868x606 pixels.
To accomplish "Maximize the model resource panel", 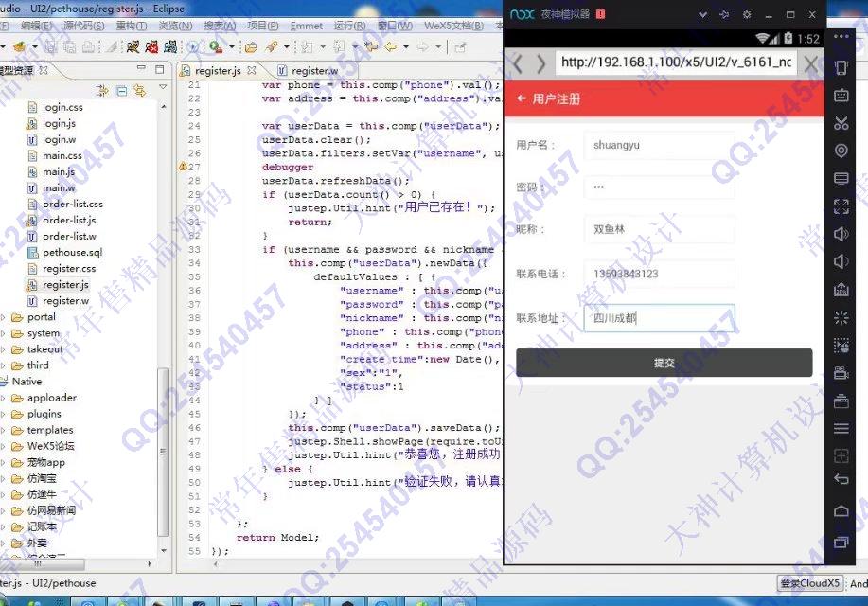I will [x=159, y=69].
